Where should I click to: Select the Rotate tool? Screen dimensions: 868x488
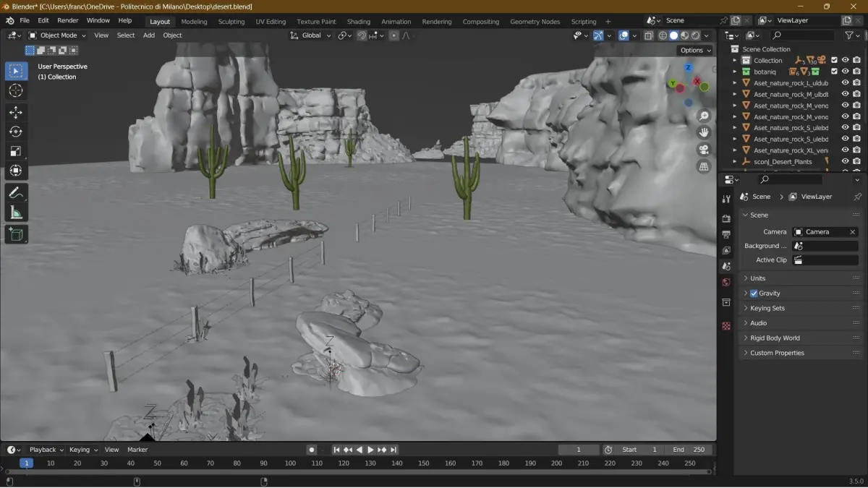tap(16, 132)
